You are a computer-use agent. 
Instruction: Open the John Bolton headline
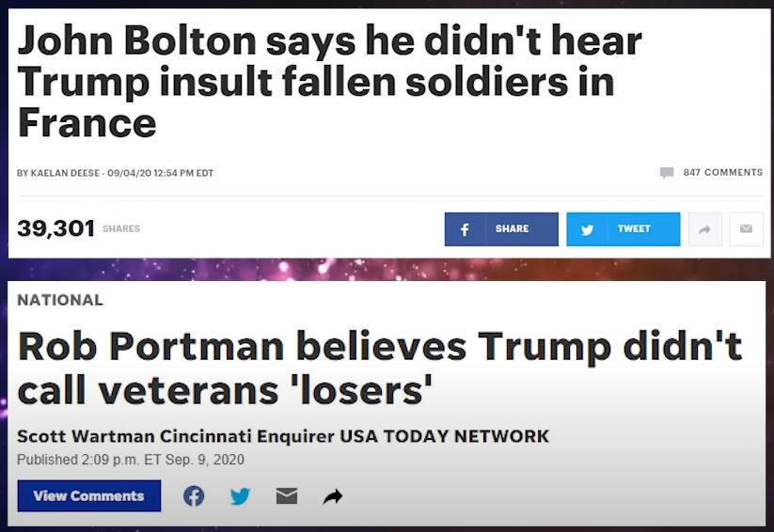[x=330, y=82]
